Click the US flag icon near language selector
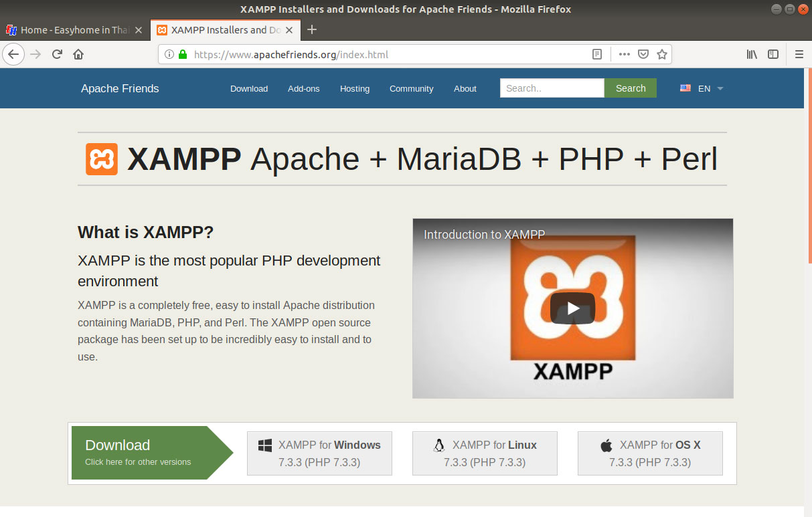812x517 pixels. 685,87
